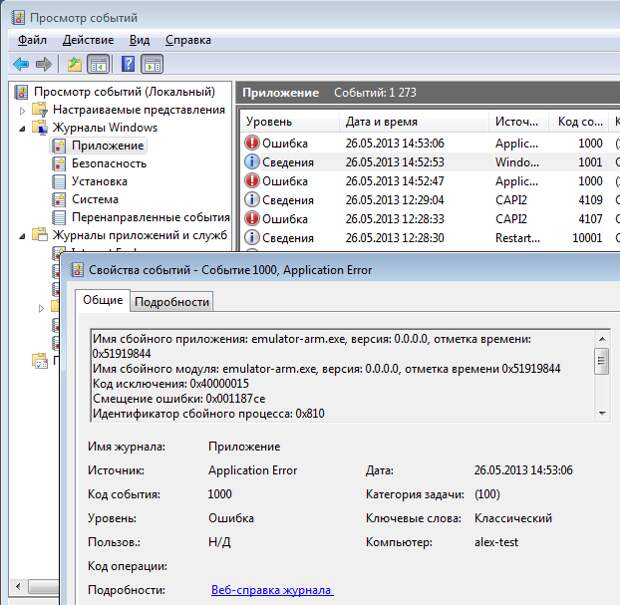Click CAPI2 source in 12:29:04 row
The image size is (620, 605).
coord(511,200)
